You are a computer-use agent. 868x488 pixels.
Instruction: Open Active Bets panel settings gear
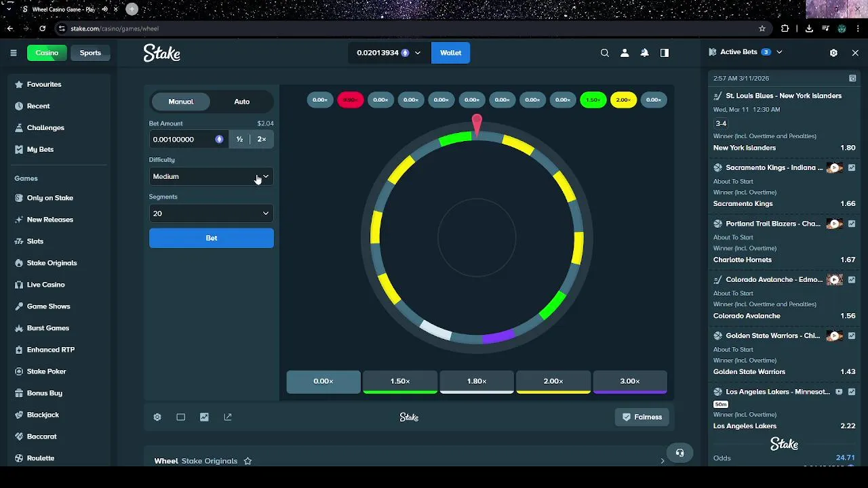click(833, 52)
